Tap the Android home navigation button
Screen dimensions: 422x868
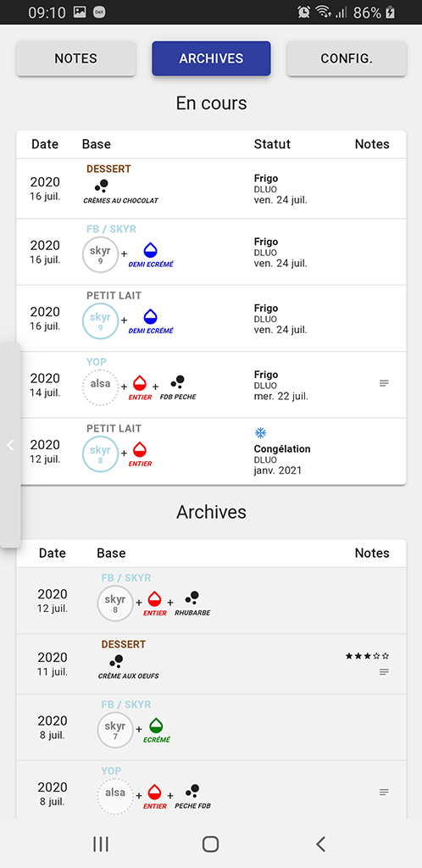(x=211, y=843)
